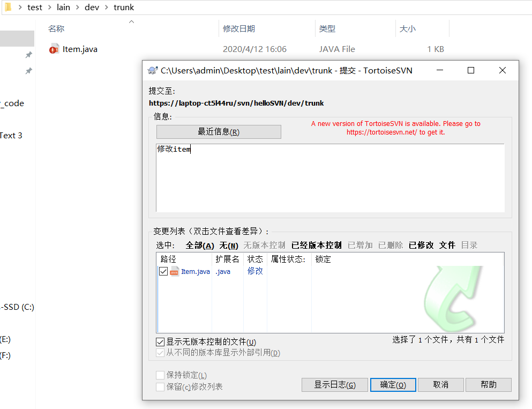
Task: Click the (F:) drive in Explorer sidebar
Action: point(5,355)
